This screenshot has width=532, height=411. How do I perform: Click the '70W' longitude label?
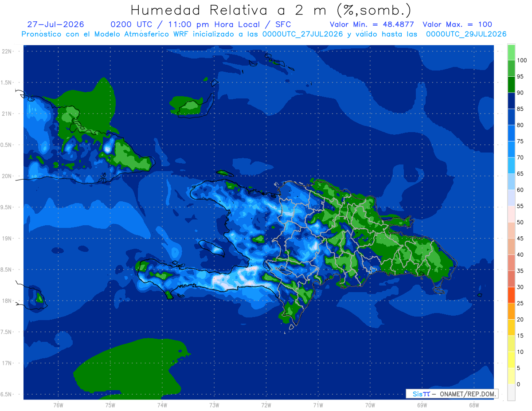(370, 405)
